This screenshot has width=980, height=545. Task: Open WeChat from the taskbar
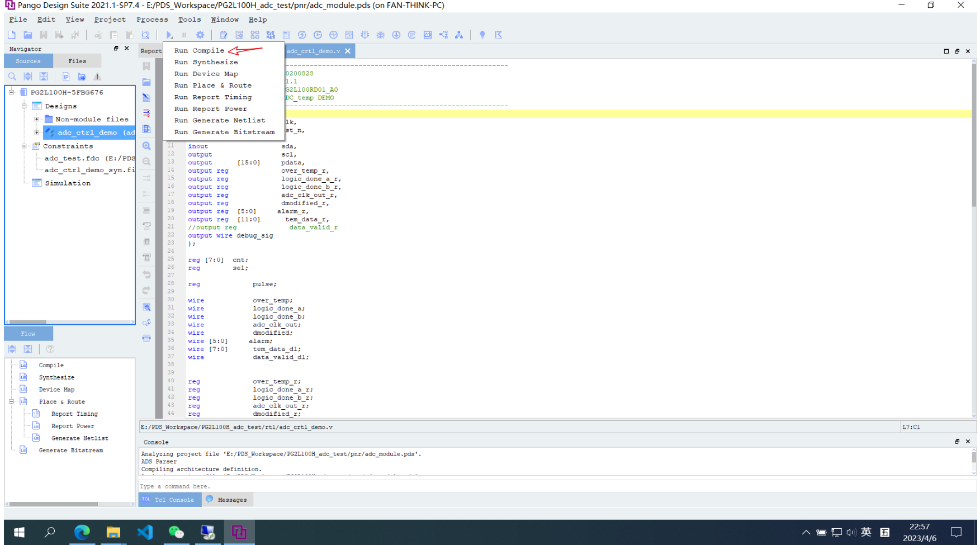[176, 532]
